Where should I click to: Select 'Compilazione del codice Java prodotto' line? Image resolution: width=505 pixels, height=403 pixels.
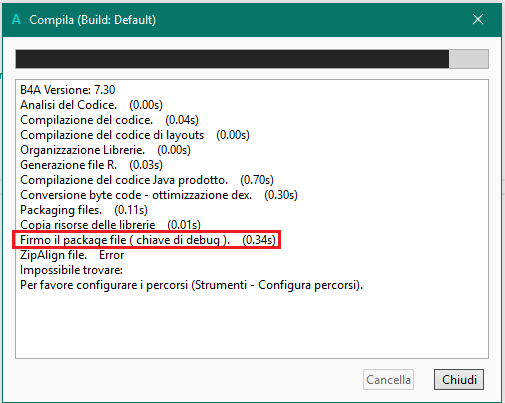pos(147,180)
